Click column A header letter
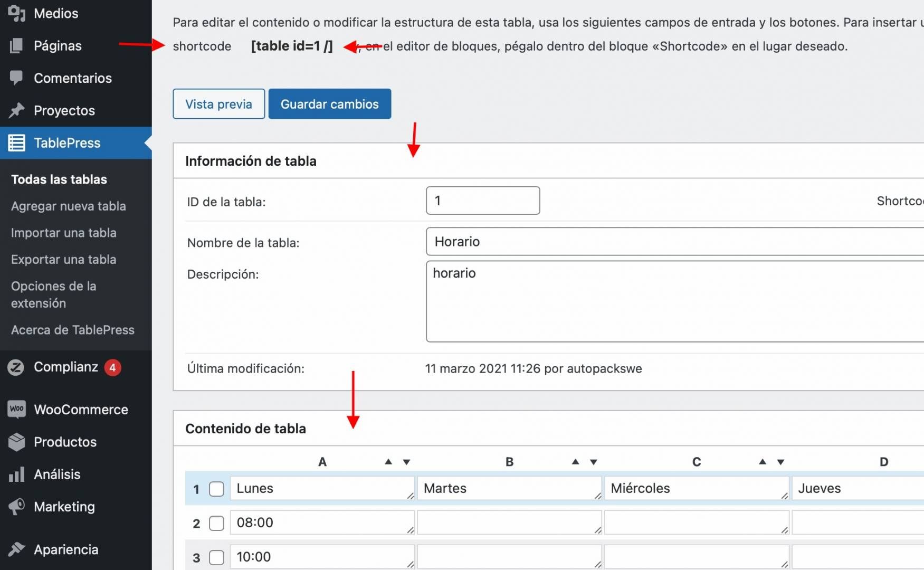 tap(322, 462)
